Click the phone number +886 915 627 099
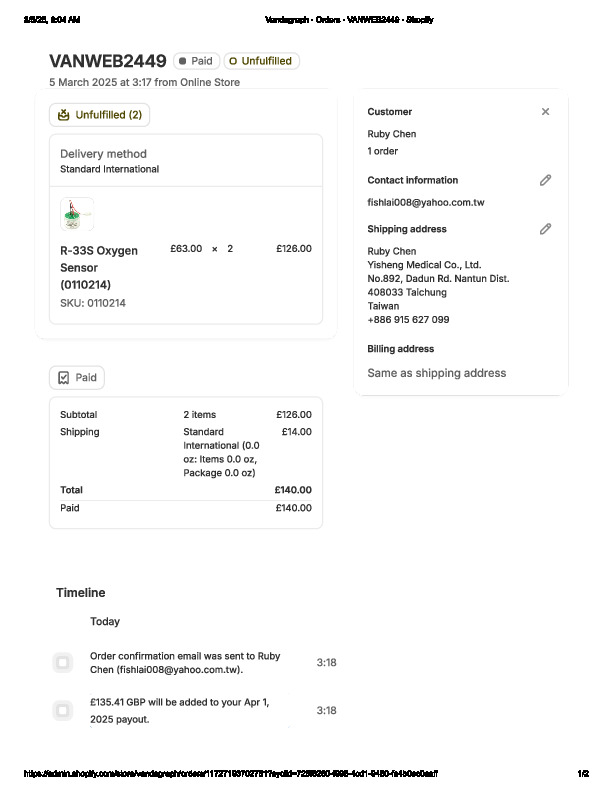The width and height of the screenshot is (612, 792). (x=408, y=320)
